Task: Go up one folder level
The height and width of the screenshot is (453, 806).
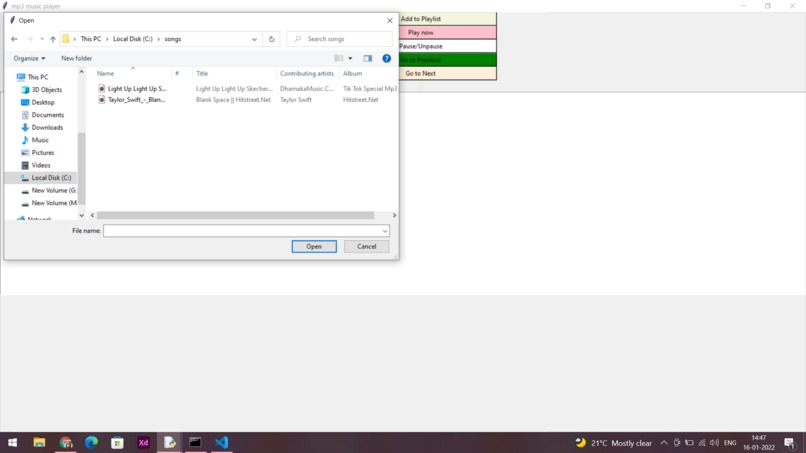Action: tap(52, 39)
